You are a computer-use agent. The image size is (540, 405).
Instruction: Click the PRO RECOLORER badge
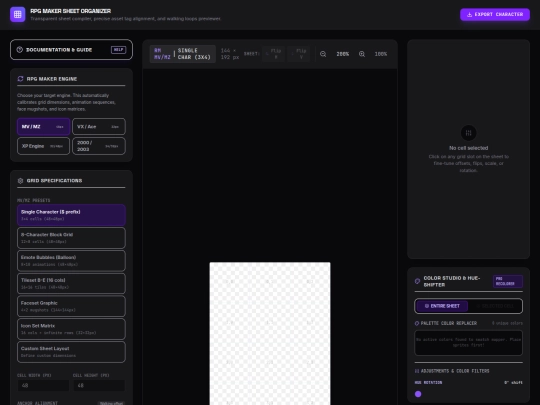click(508, 281)
